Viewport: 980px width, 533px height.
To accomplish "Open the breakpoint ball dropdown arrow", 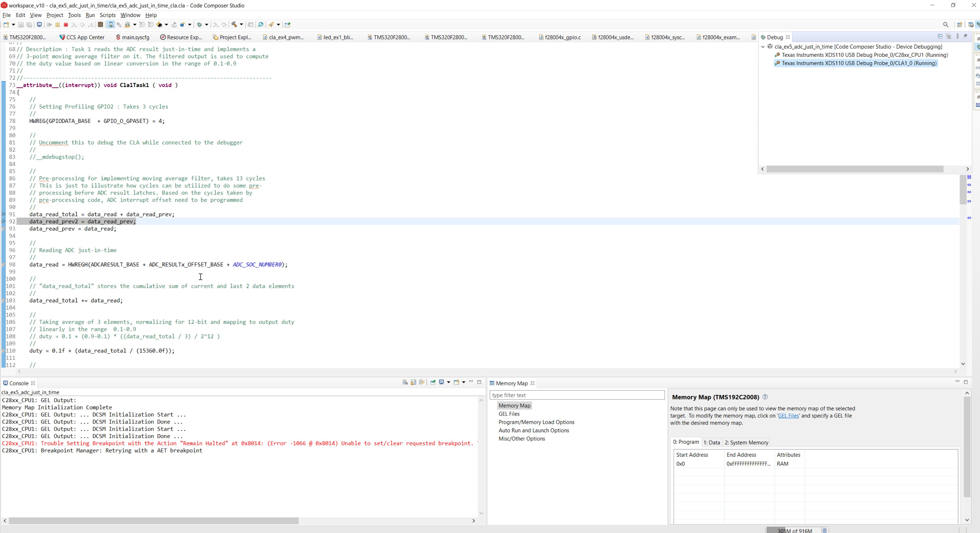I will pos(190,25).
